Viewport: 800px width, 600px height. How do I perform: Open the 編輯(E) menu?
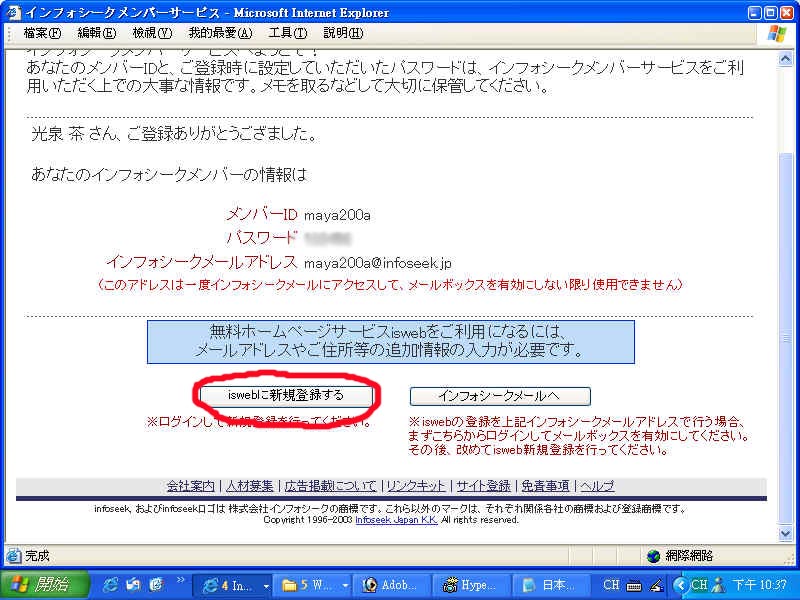click(x=96, y=33)
